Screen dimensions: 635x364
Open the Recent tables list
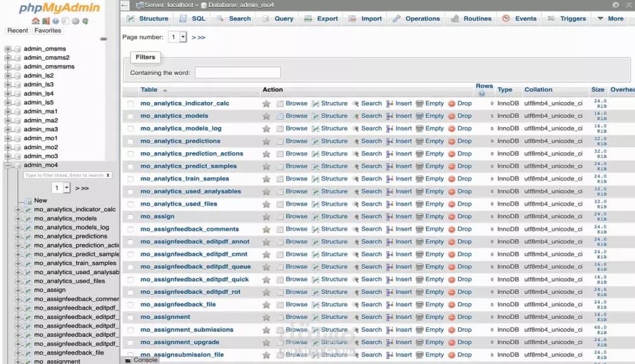tap(17, 30)
